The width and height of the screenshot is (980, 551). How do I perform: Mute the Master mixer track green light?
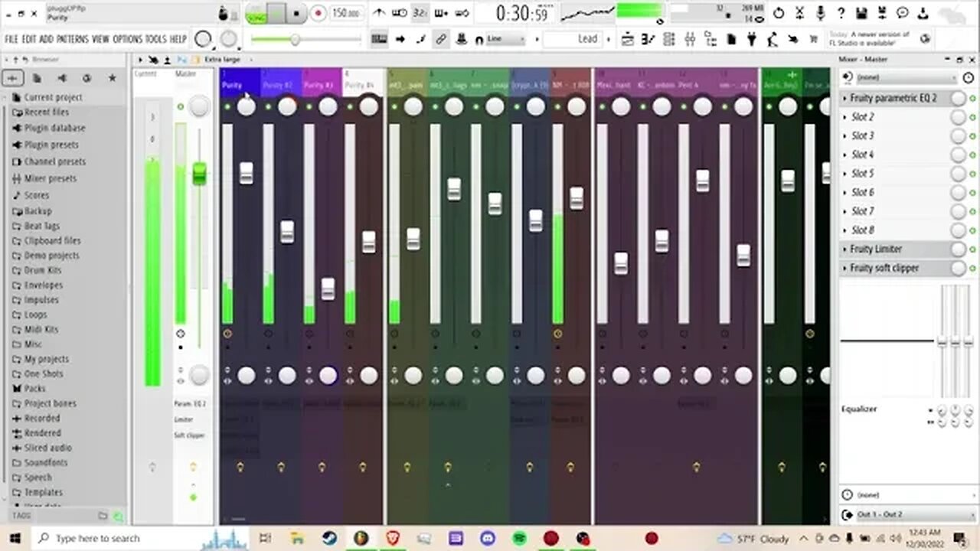(x=180, y=107)
